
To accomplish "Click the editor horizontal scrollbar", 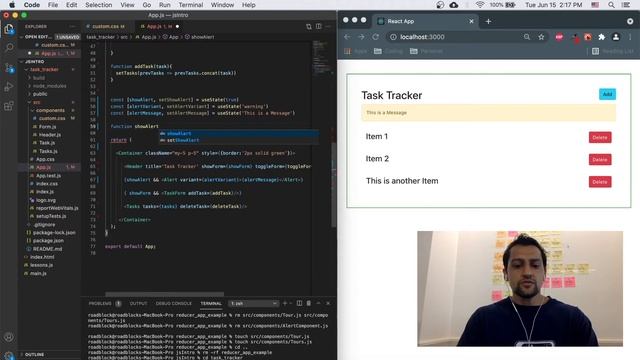I will [164, 294].
